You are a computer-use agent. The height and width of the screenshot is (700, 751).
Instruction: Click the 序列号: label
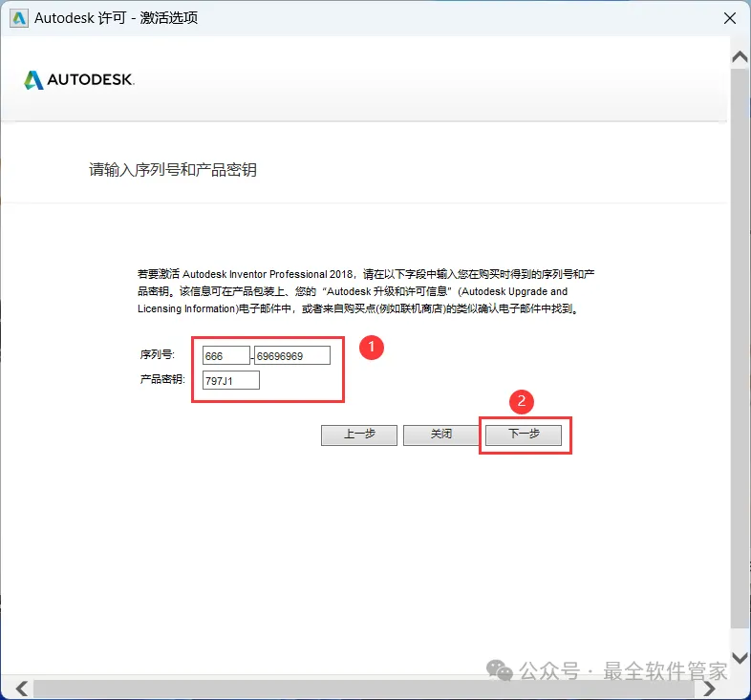tap(158, 354)
